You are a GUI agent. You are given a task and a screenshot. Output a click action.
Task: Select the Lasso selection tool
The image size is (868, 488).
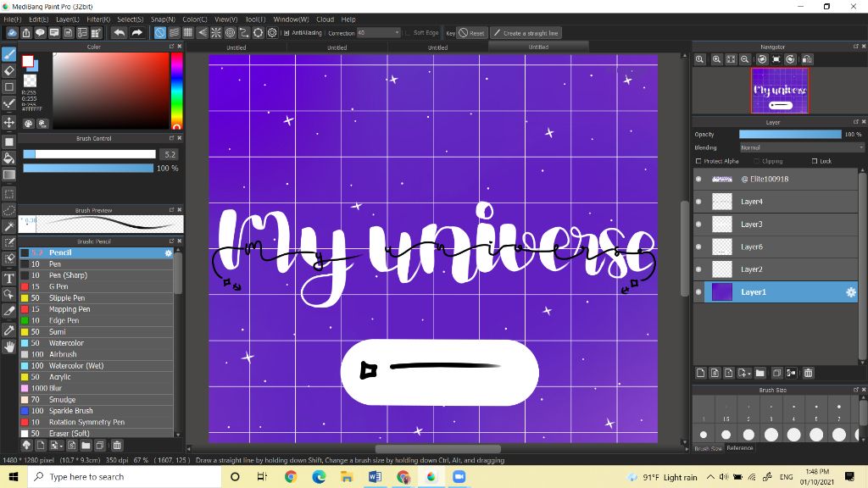pyautogui.click(x=8, y=210)
